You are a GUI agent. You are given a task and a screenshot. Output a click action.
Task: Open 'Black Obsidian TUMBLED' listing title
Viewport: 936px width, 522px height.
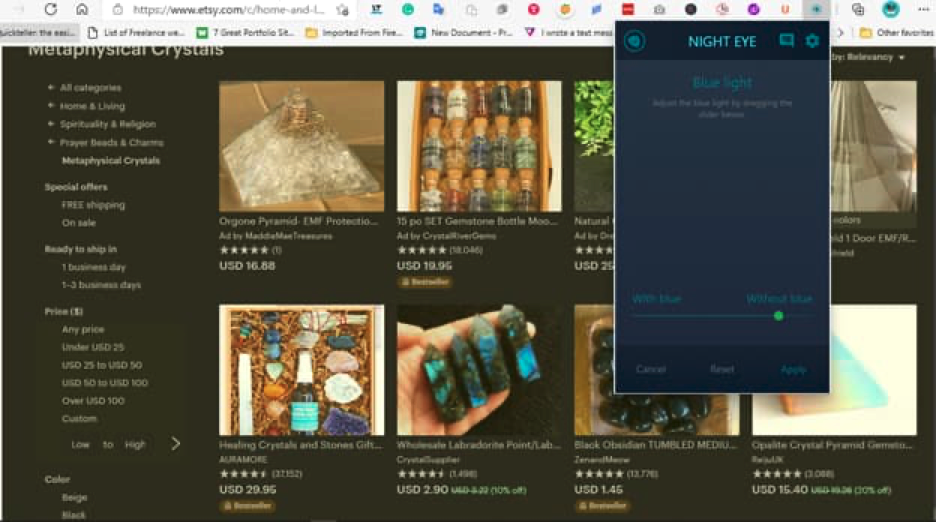655,445
